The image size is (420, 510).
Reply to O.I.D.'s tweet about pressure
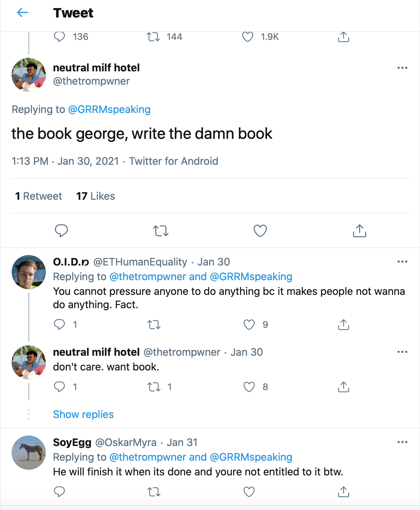(59, 325)
